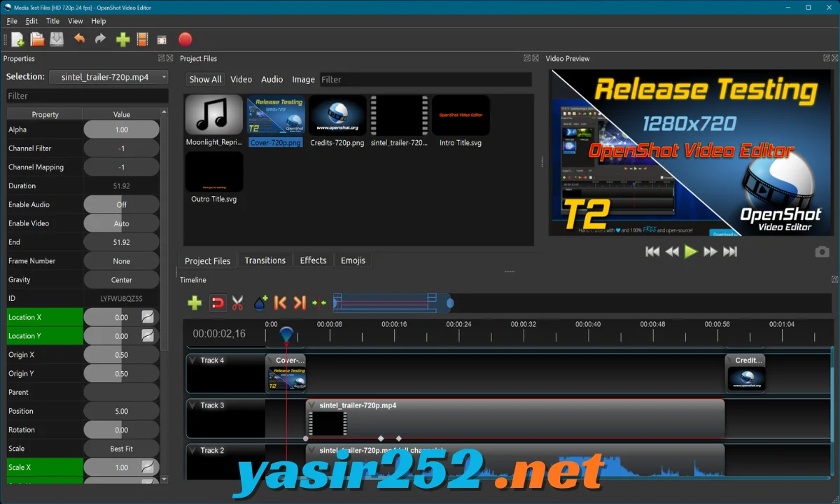Toggle Enable Audio value Off

click(122, 204)
